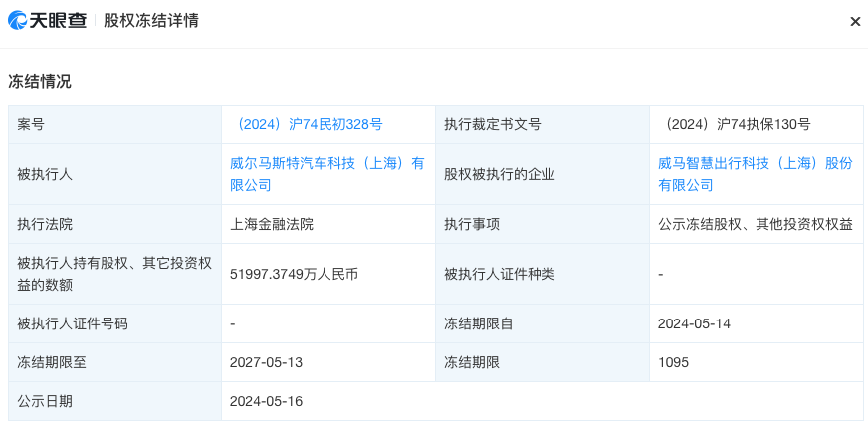
Task: Close the 股权冻结详情 dialog
Action: coord(855,22)
